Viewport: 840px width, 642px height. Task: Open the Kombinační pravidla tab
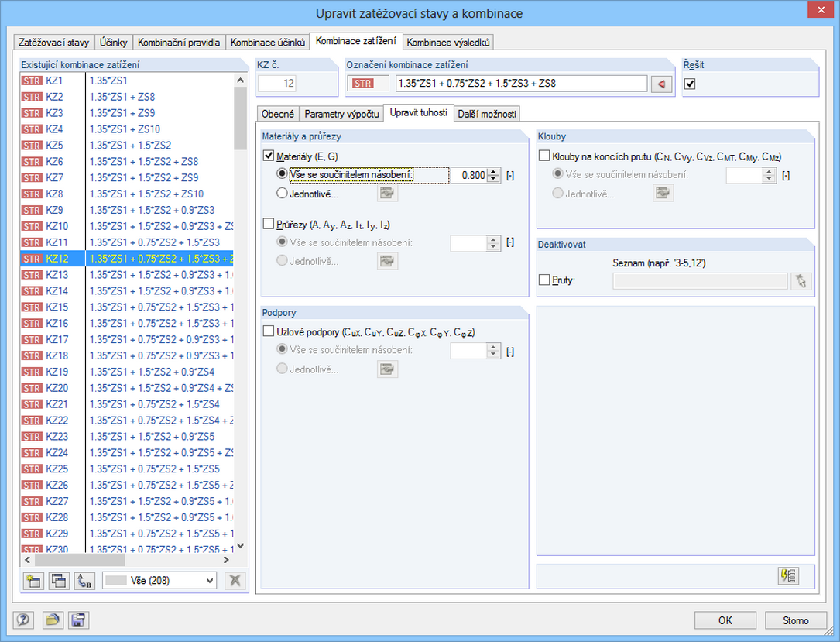(x=179, y=43)
